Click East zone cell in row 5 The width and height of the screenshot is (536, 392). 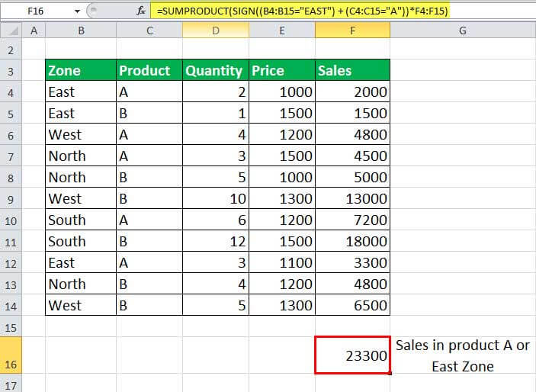[x=81, y=113]
